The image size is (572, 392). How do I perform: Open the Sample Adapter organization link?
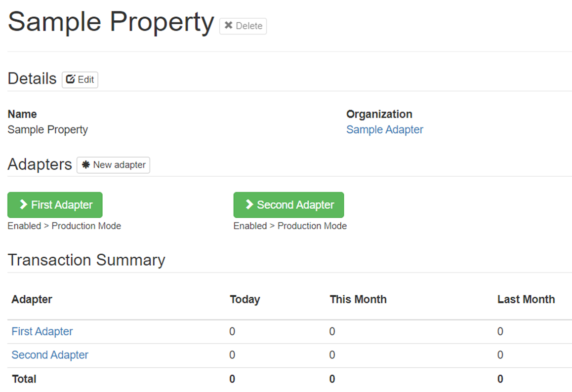(x=384, y=130)
